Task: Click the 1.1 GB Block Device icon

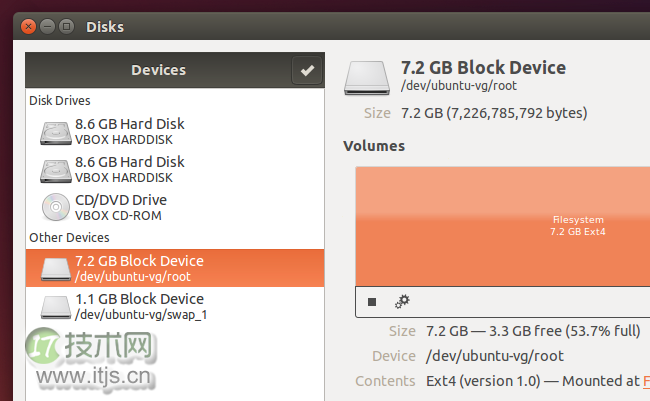Action: tap(55, 306)
